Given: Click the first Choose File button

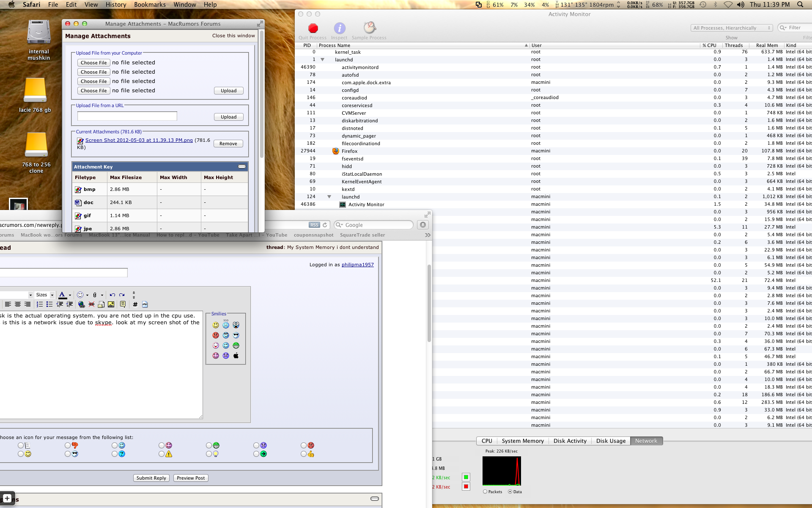Looking at the screenshot, I should [x=94, y=63].
